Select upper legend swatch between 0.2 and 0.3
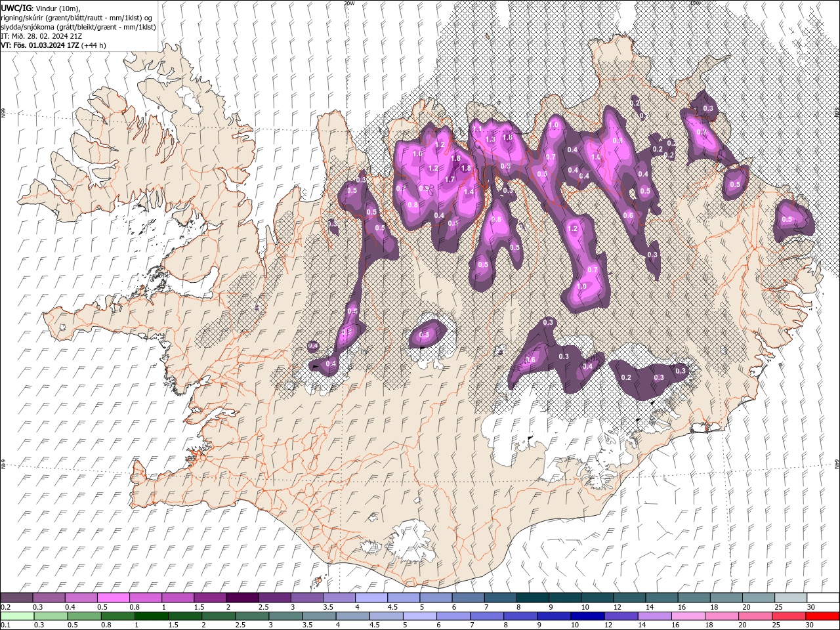Image resolution: width=840 pixels, height=630 pixels. (16, 598)
